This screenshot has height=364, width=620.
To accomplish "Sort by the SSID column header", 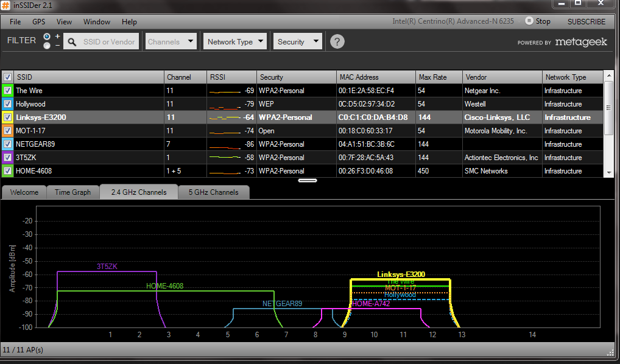I will [x=89, y=77].
